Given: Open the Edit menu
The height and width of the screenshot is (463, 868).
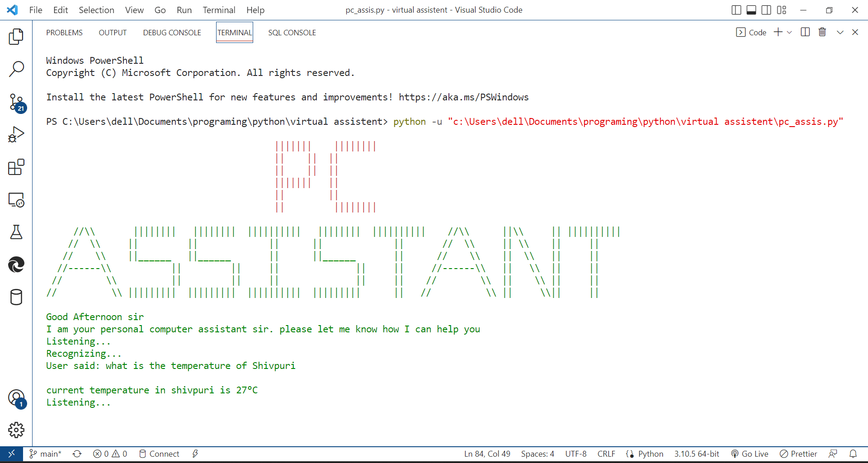Looking at the screenshot, I should 61,10.
